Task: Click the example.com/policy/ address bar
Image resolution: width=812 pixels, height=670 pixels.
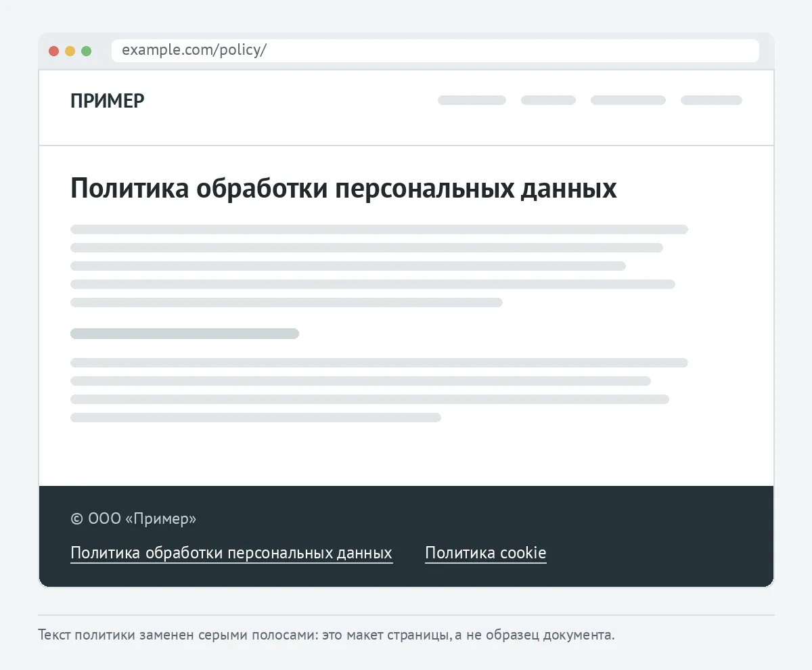Action: pos(435,51)
